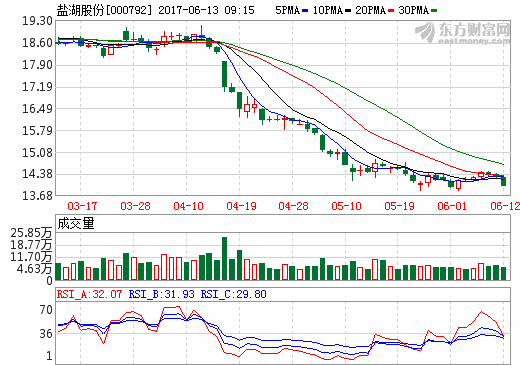Click the 05-19 date axis label
Image resolution: width=520 pixels, height=365 pixels.
399,206
